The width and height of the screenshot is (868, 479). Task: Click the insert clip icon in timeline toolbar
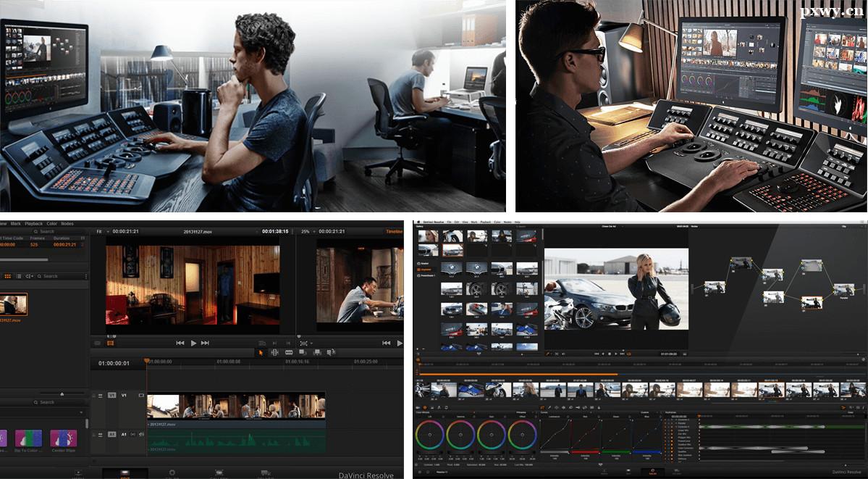click(x=303, y=352)
